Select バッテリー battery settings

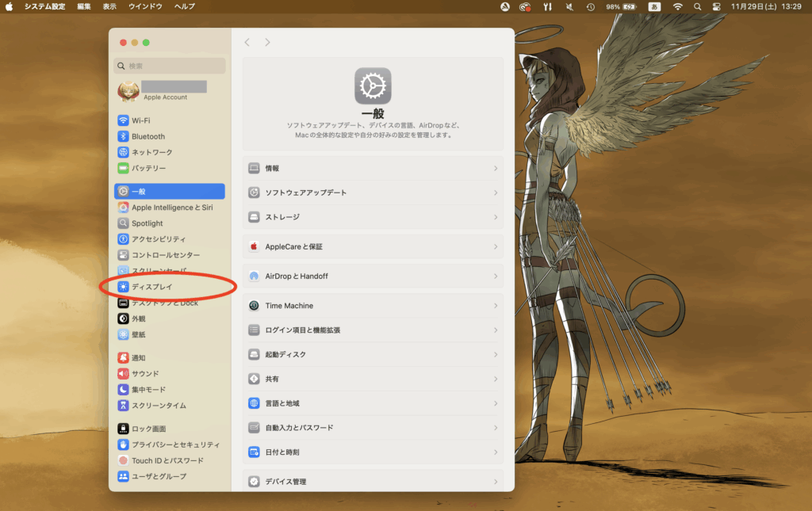click(148, 168)
